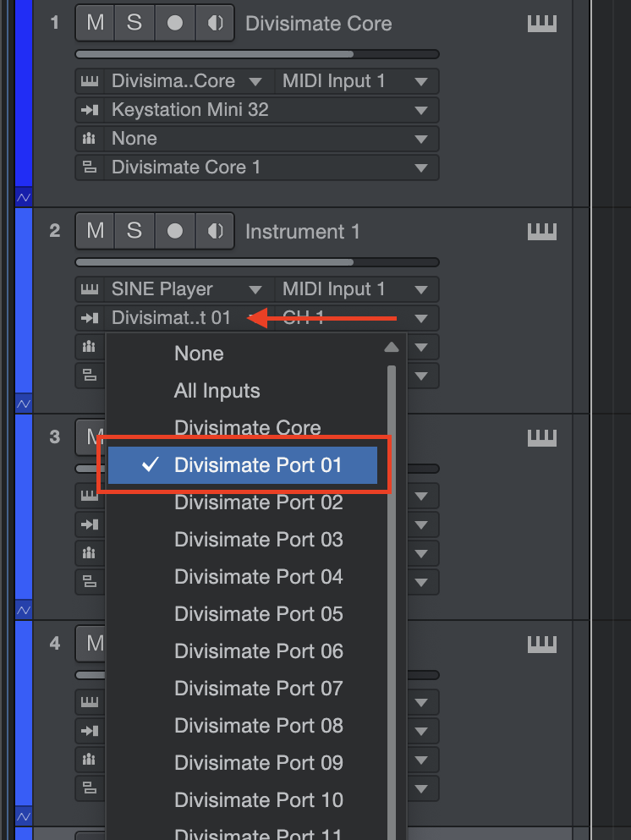The image size is (631, 840).
Task: Open keyboard icon on Instrument 1 track
Action: click(x=542, y=232)
